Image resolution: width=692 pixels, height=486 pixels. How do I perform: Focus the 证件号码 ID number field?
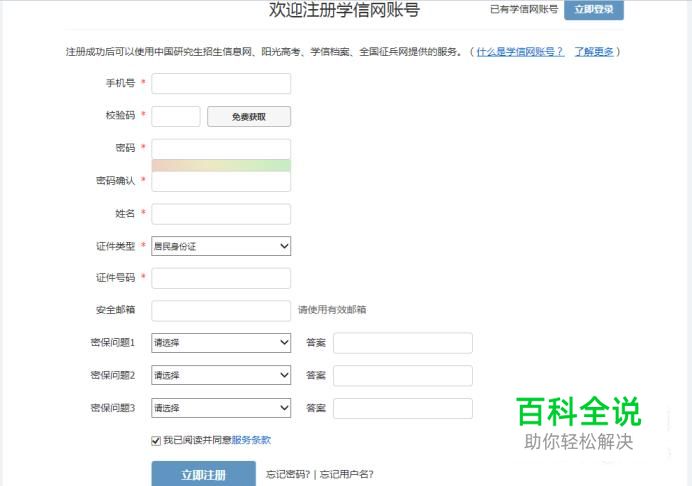pyautogui.click(x=221, y=278)
